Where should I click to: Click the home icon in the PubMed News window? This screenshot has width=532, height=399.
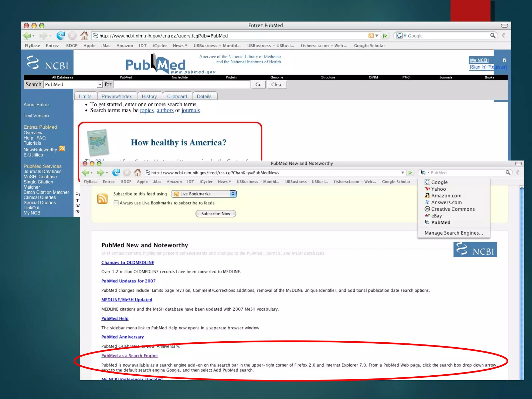137,172
